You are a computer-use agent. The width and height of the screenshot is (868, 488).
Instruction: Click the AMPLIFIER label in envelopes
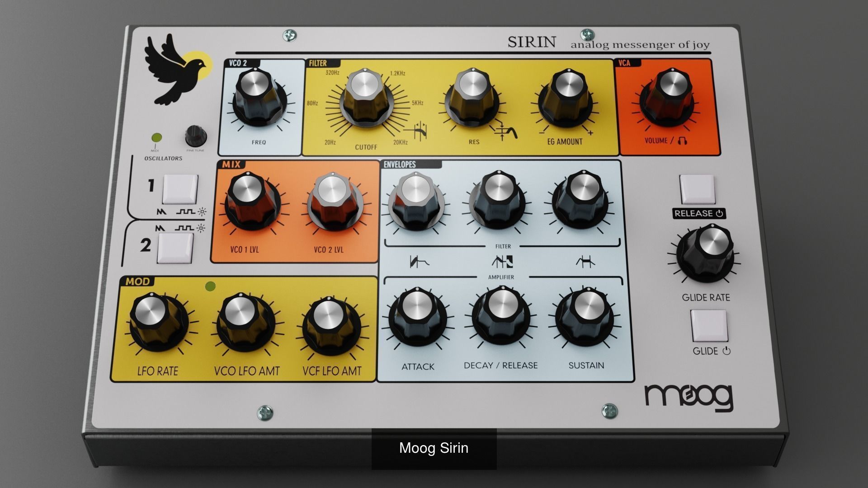point(501,277)
